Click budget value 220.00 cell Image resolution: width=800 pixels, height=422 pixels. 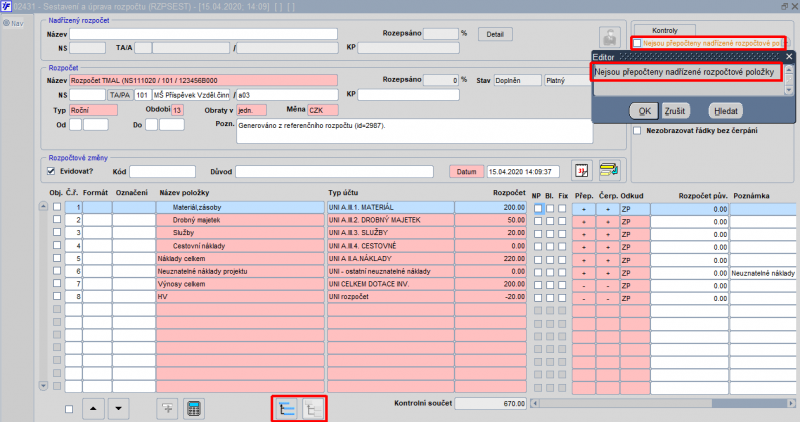pos(490,259)
